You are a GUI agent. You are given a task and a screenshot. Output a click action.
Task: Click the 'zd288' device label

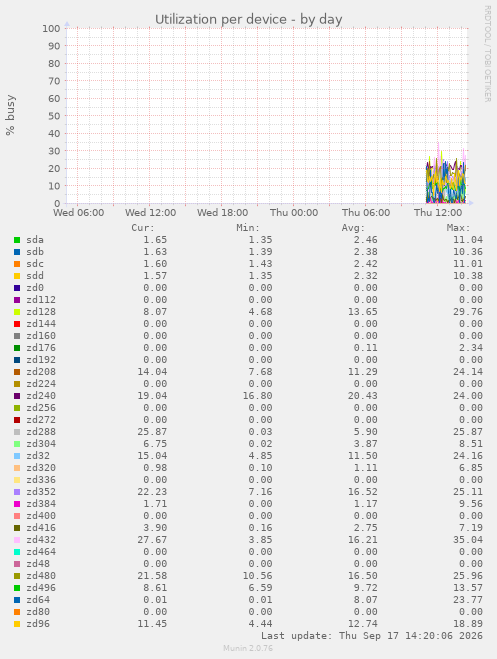(x=41, y=432)
